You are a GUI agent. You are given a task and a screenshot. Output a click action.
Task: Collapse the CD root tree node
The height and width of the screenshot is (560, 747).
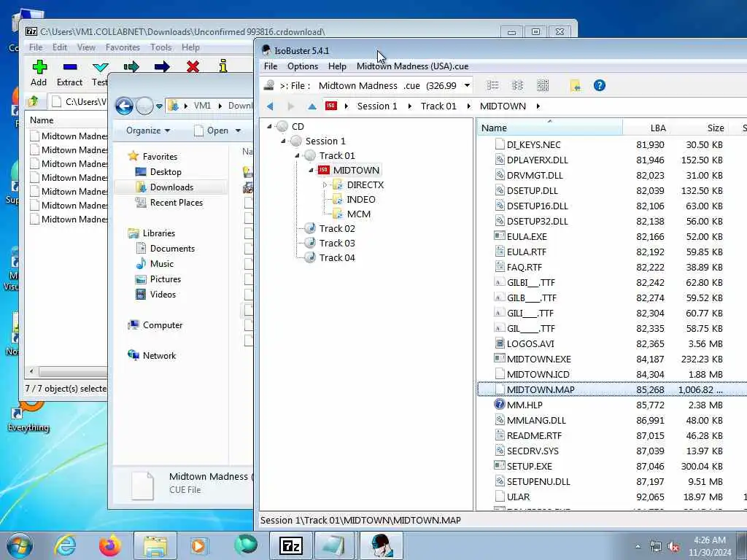pos(270,126)
